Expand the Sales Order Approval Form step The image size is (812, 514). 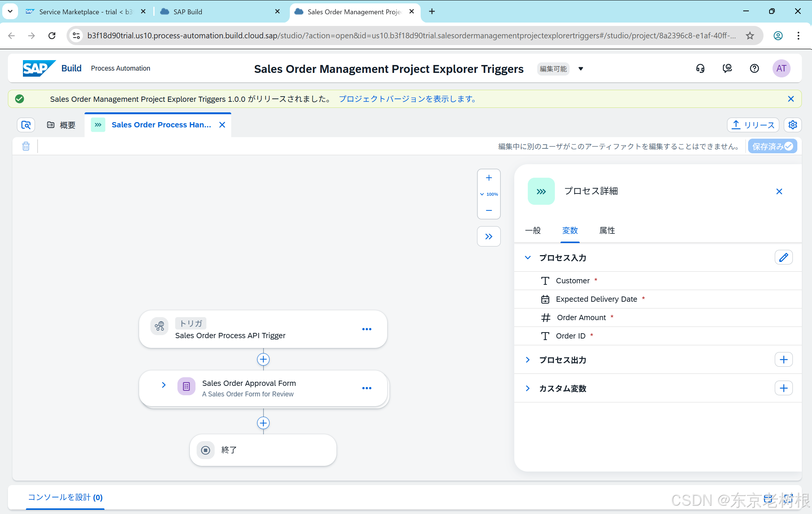point(164,385)
